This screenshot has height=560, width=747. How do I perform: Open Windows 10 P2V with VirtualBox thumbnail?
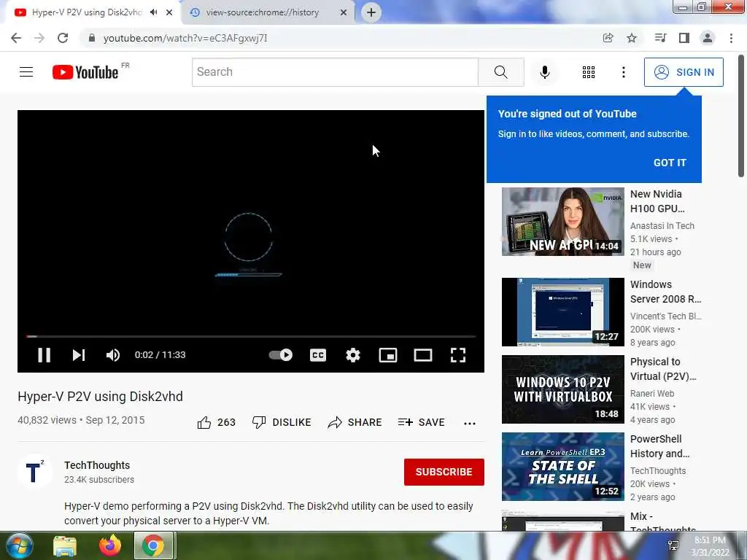point(562,389)
